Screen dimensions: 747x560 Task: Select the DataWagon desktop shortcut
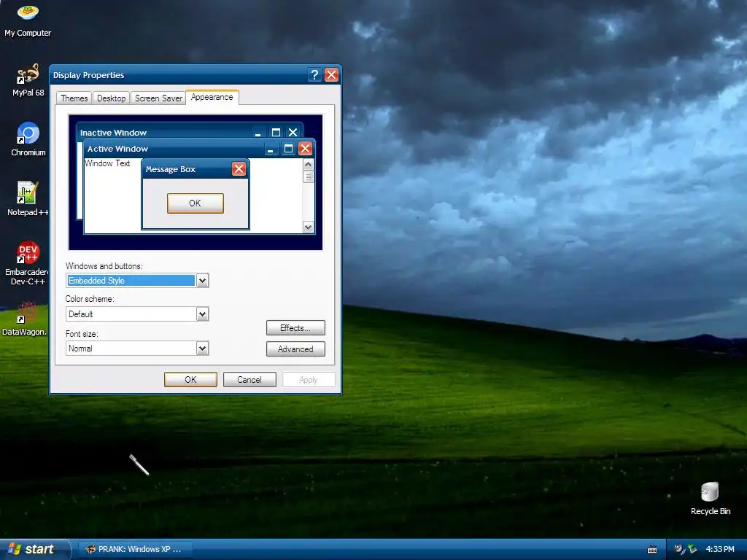coord(25,319)
